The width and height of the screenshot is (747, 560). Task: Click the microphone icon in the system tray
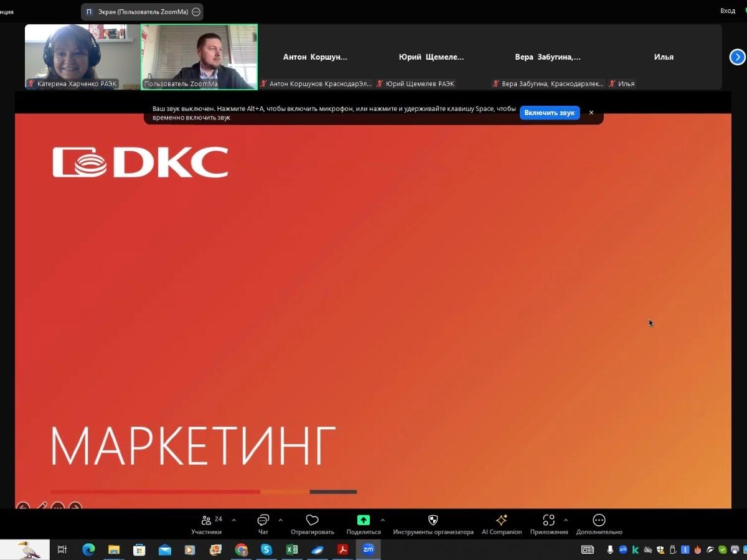point(611,549)
